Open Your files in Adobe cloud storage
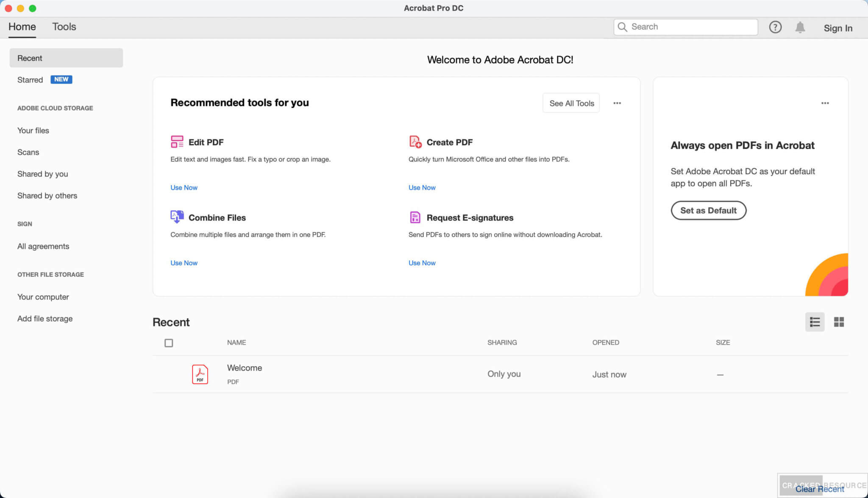The width and height of the screenshot is (868, 498). [33, 131]
